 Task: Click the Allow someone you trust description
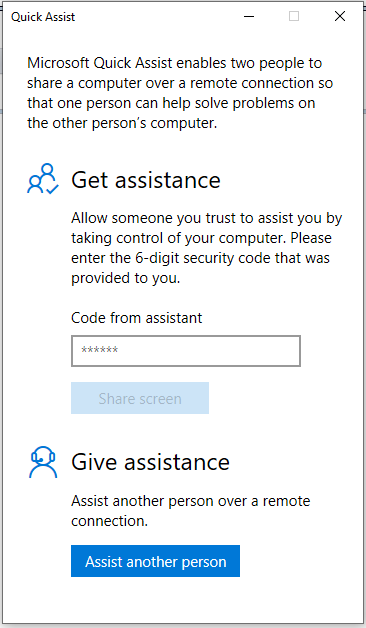tap(207, 248)
